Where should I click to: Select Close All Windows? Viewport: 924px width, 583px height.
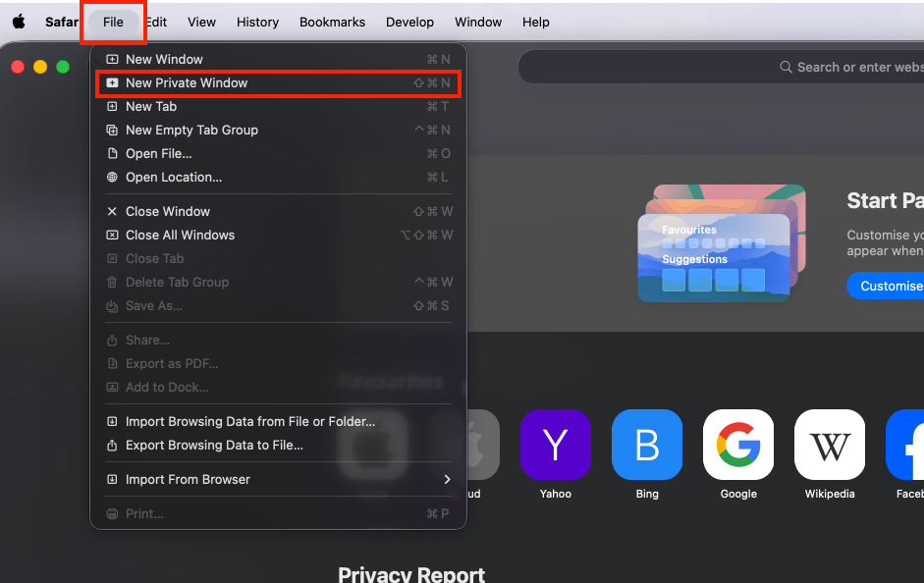pyautogui.click(x=180, y=235)
